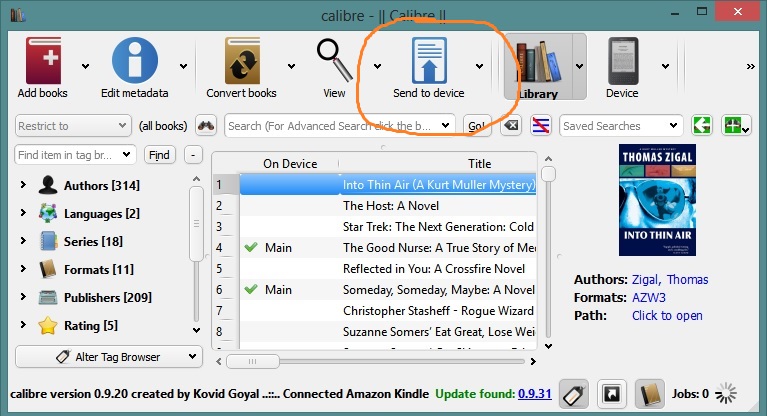Screen dimensions: 767x416
Task: Click the Publishers typewriter icon
Action: point(48,297)
